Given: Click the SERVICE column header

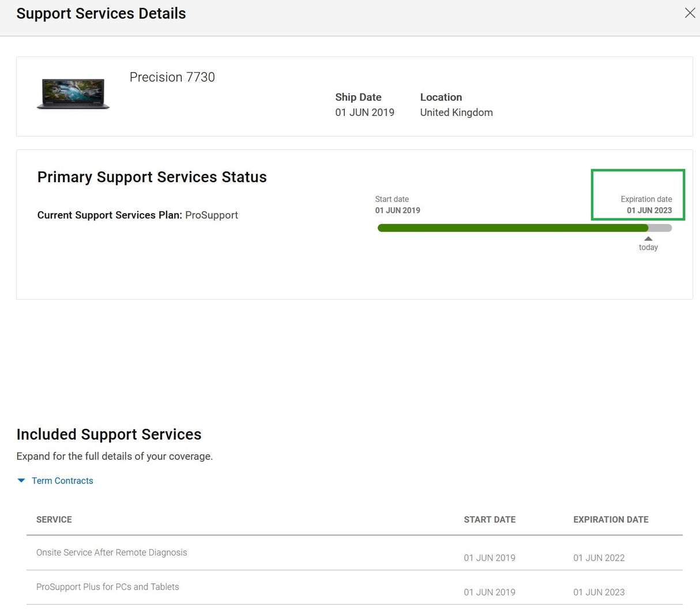Looking at the screenshot, I should (54, 519).
